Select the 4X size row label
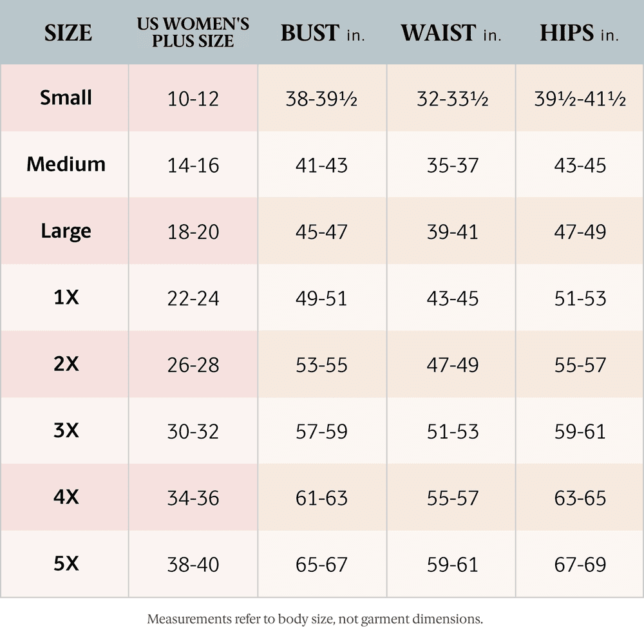The height and width of the screenshot is (644, 644). 66,497
